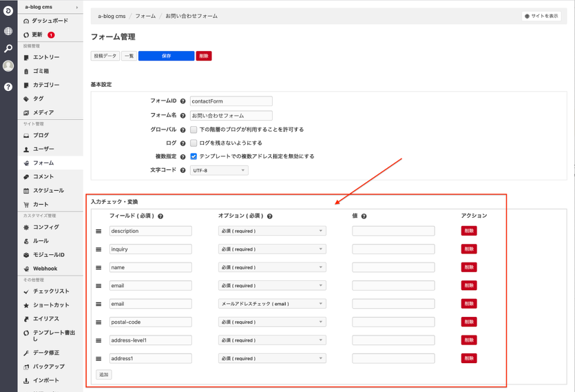Go to エントリー in the sidebar
The image size is (575, 392).
46,57
